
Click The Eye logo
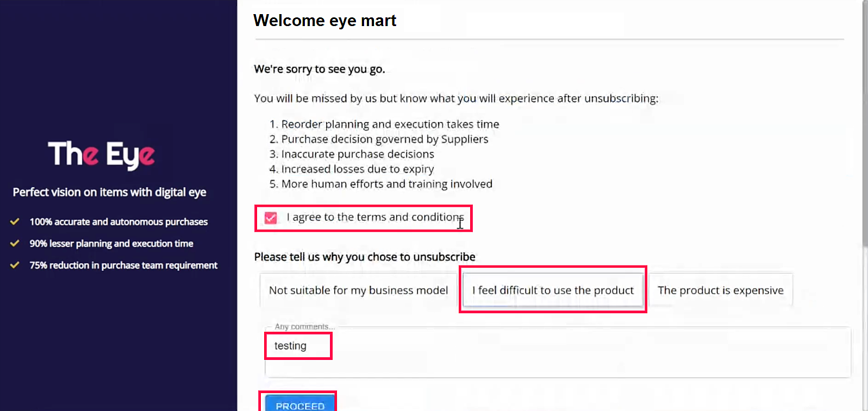101,155
